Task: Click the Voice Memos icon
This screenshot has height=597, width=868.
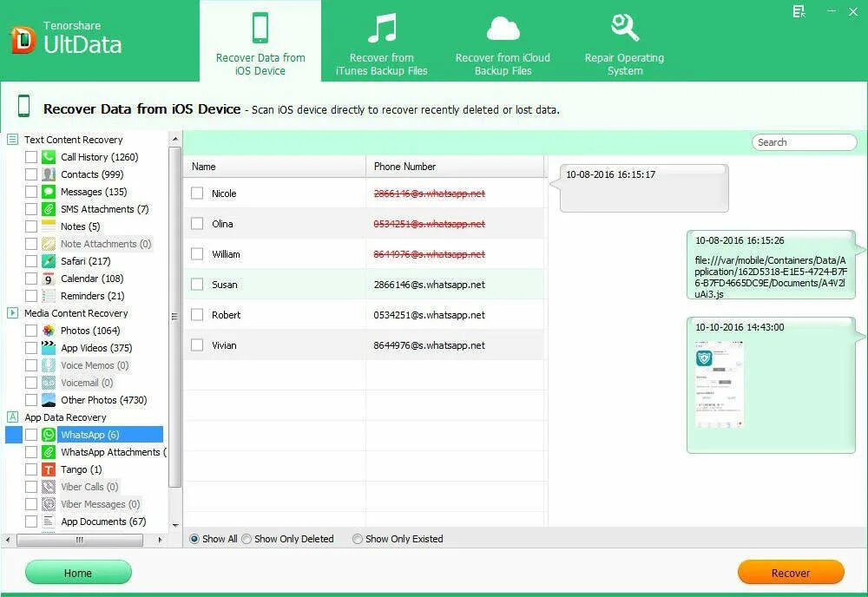Action: pos(49,365)
